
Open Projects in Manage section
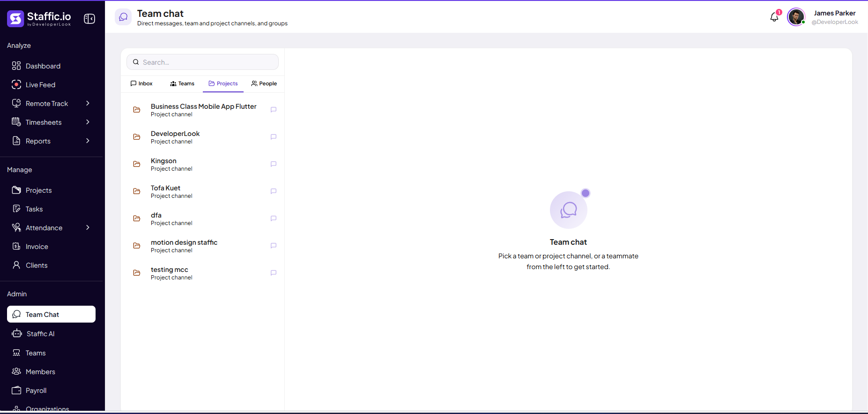(x=51, y=190)
